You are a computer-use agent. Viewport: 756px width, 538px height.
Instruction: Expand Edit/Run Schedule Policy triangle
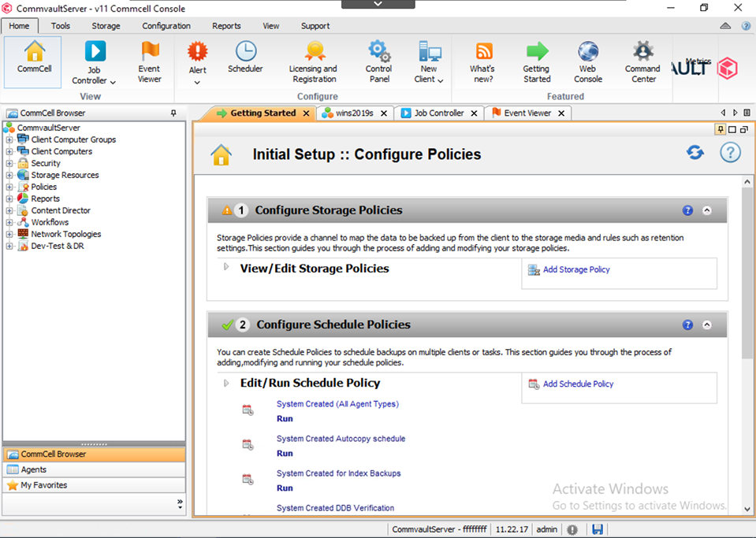tap(226, 384)
